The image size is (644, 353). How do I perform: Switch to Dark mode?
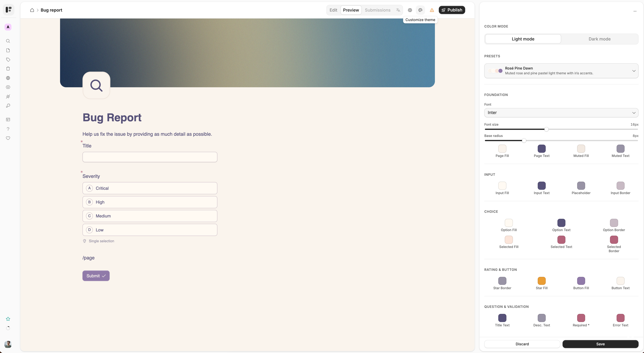(599, 39)
